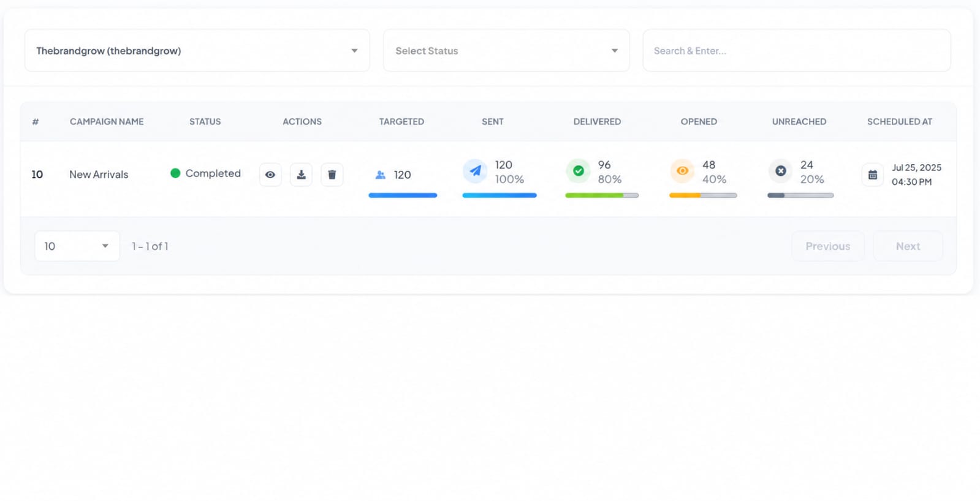The width and height of the screenshot is (980, 501).
Task: Click the Unreached count 24
Action: [x=807, y=165]
